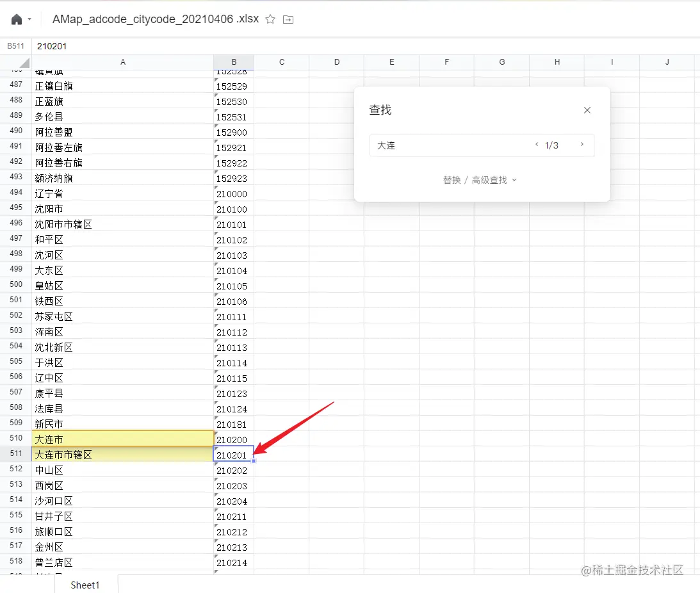The image size is (700, 593).
Task: Select the column C header
Action: pos(282,62)
